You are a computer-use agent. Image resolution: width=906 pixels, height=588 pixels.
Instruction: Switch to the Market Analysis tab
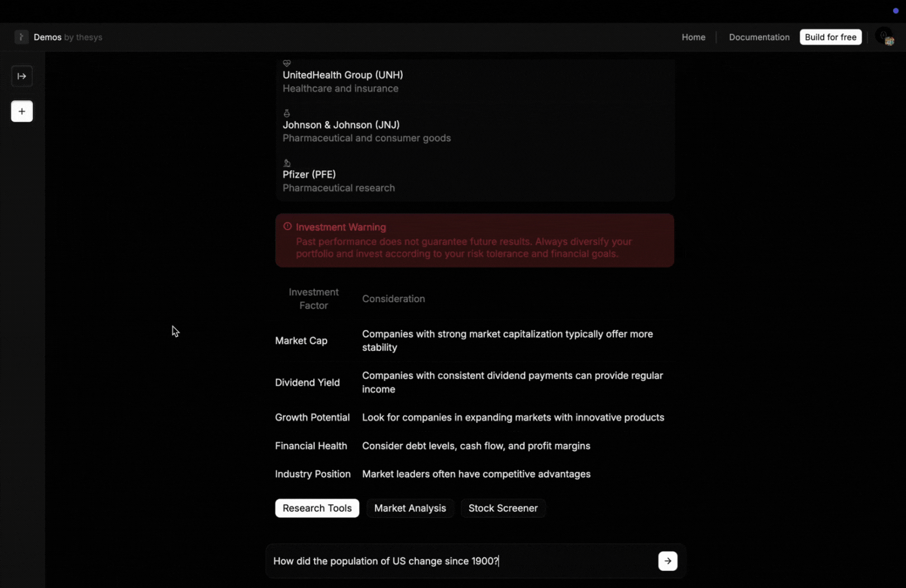(x=410, y=508)
